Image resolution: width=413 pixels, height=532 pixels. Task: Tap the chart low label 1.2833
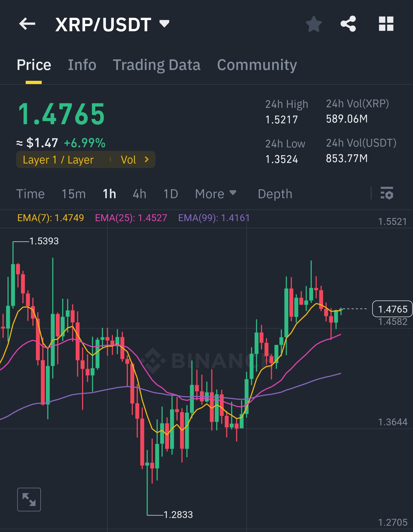coord(178,515)
